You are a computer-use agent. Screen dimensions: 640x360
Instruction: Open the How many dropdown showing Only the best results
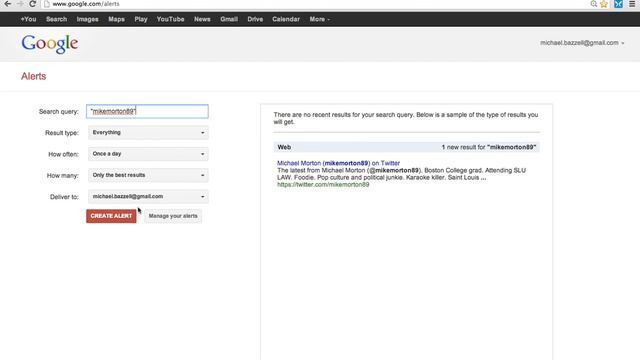tap(148, 175)
